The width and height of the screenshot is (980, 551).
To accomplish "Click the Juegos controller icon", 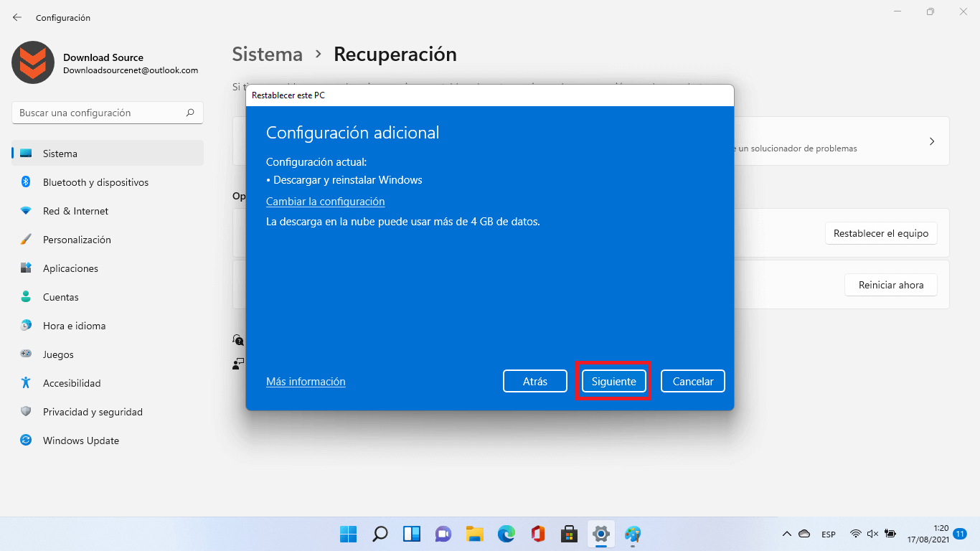I will (x=26, y=354).
